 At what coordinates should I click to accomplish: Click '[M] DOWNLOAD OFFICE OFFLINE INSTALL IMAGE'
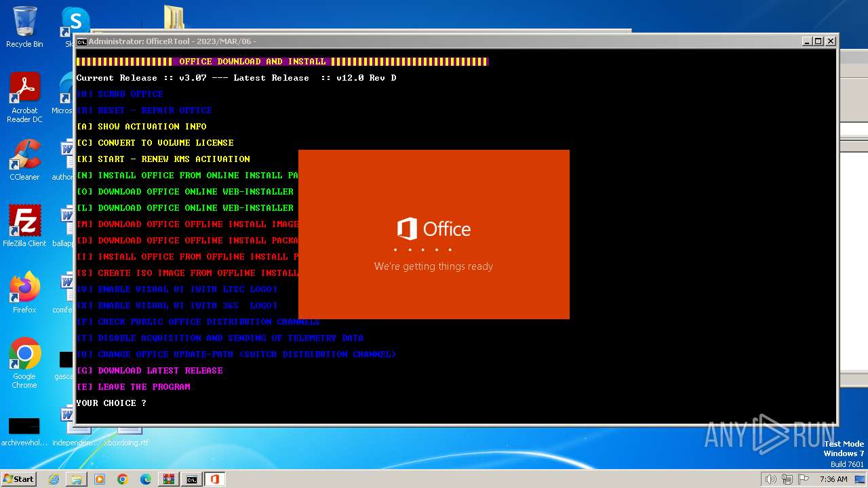187,224
